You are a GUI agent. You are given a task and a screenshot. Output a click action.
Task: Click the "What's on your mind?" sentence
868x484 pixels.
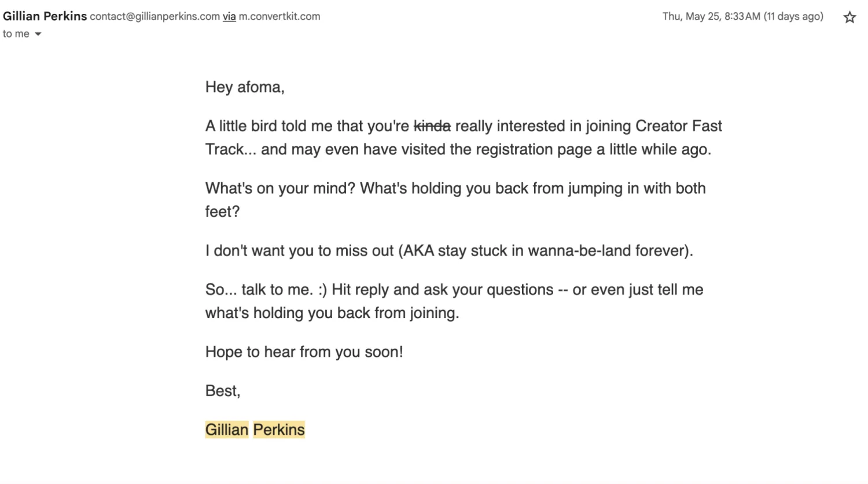point(280,189)
